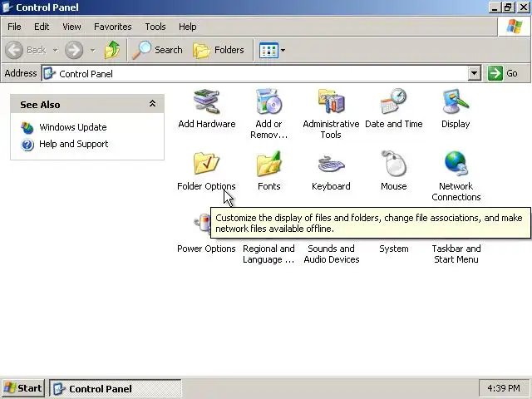This screenshot has height=399, width=532.
Task: Open the Fonts folder icon
Action: tap(268, 164)
